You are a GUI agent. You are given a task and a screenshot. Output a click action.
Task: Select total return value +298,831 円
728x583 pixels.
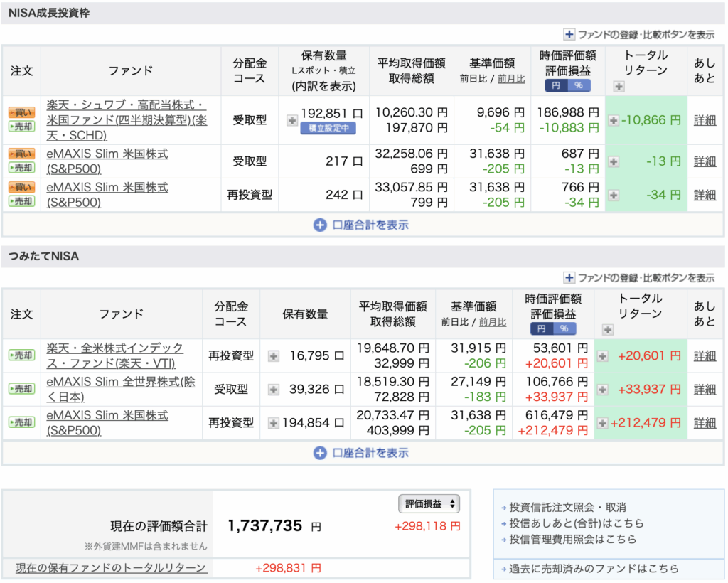point(289,568)
